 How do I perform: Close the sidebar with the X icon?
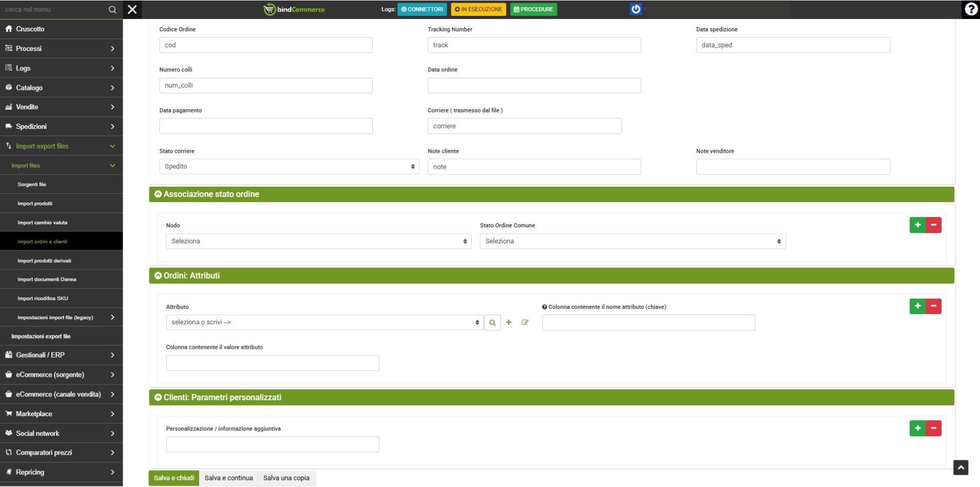click(132, 9)
